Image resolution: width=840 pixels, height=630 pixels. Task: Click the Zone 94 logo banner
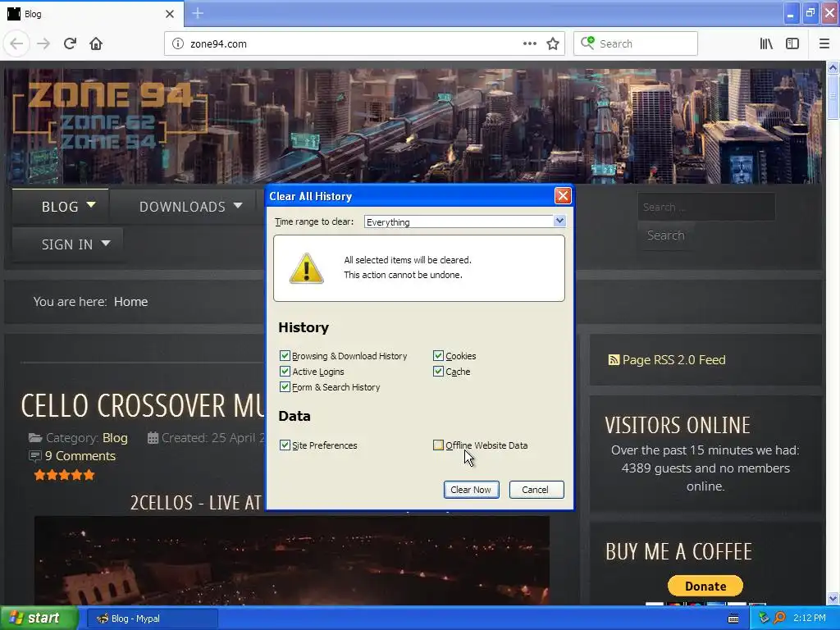(x=110, y=115)
